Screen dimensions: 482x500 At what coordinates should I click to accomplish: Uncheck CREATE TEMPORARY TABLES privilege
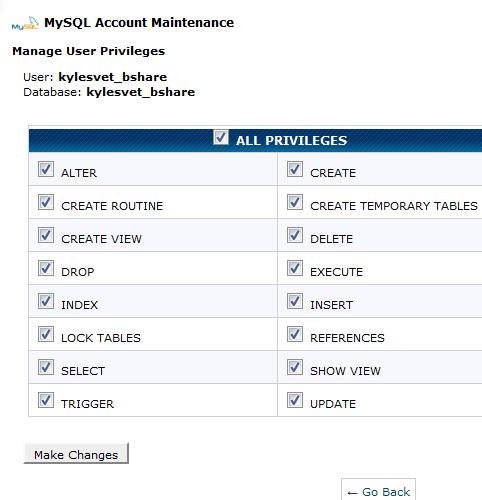(x=295, y=202)
